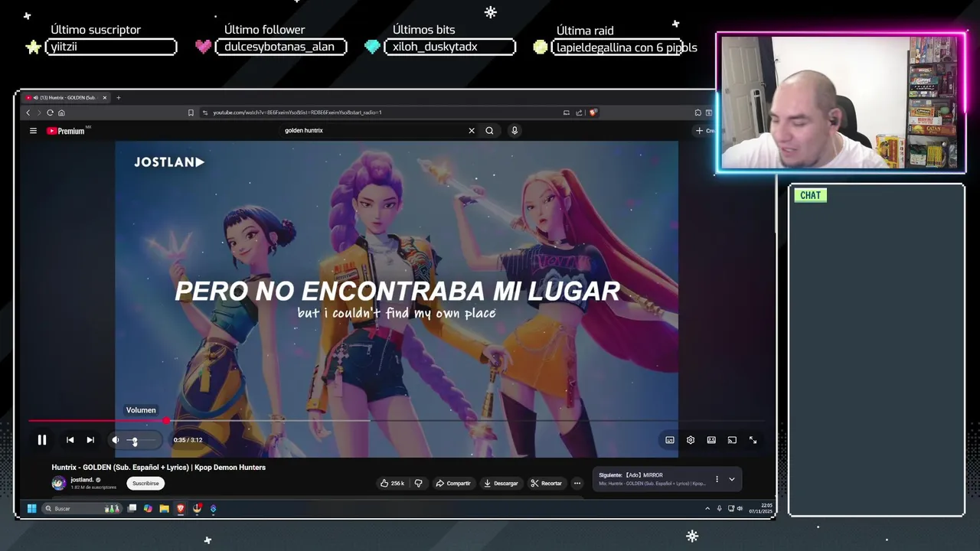Close the Huntrix - GOLDEN tab
Screen dimensions: 980x551
[105, 97]
